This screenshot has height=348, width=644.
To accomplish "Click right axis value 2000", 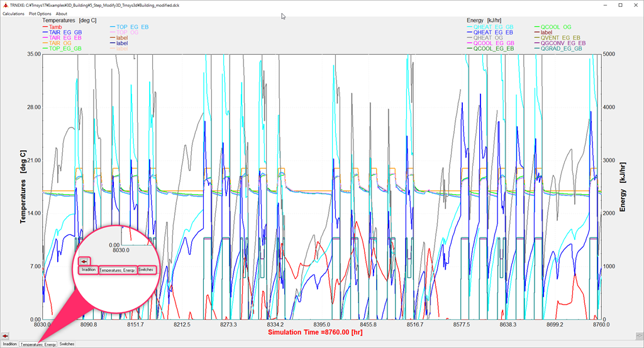I will [x=609, y=214].
